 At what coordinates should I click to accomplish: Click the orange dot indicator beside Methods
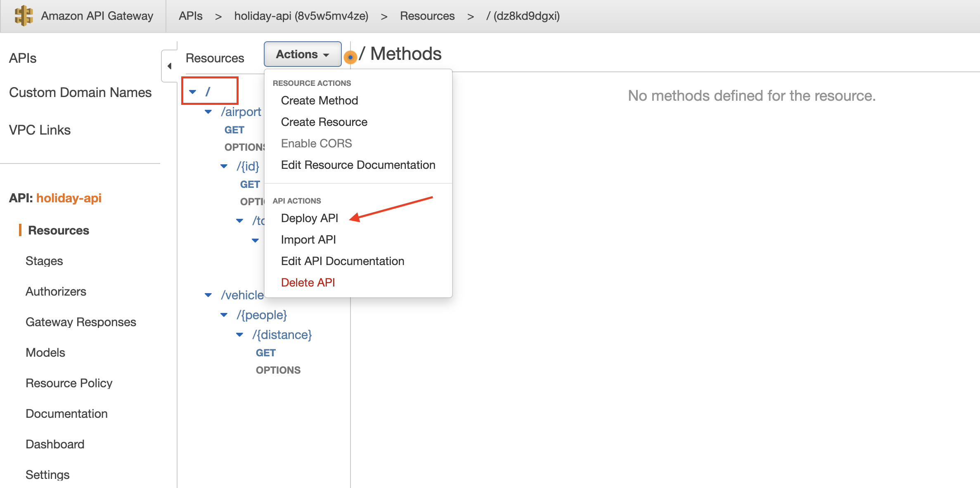(x=350, y=57)
